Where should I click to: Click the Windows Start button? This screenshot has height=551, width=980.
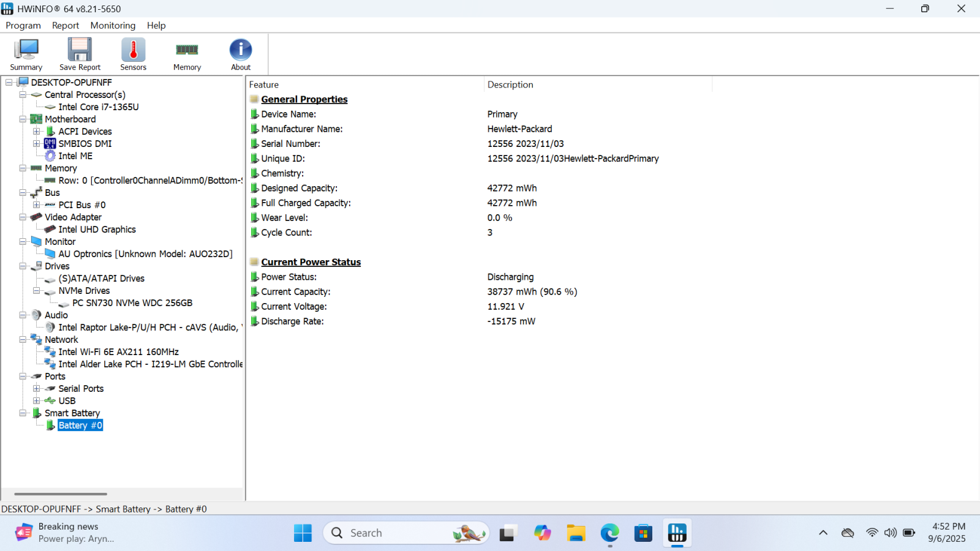tap(303, 533)
